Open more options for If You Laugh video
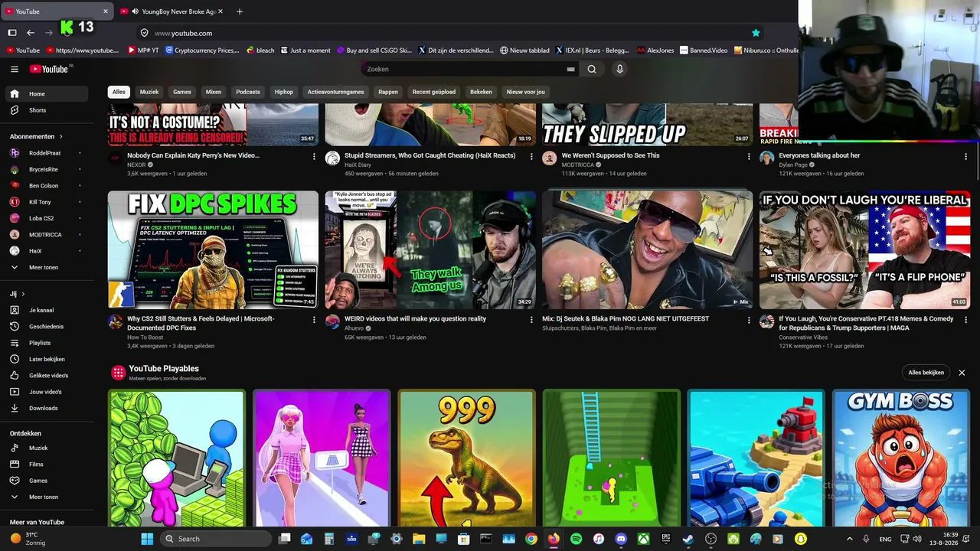This screenshot has width=980, height=551. click(x=965, y=320)
